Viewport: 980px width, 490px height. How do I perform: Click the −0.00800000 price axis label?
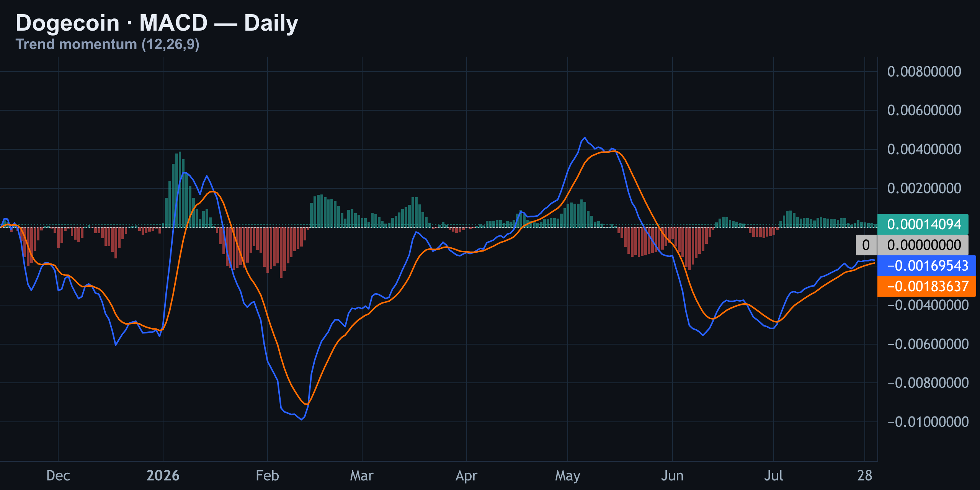[928, 383]
